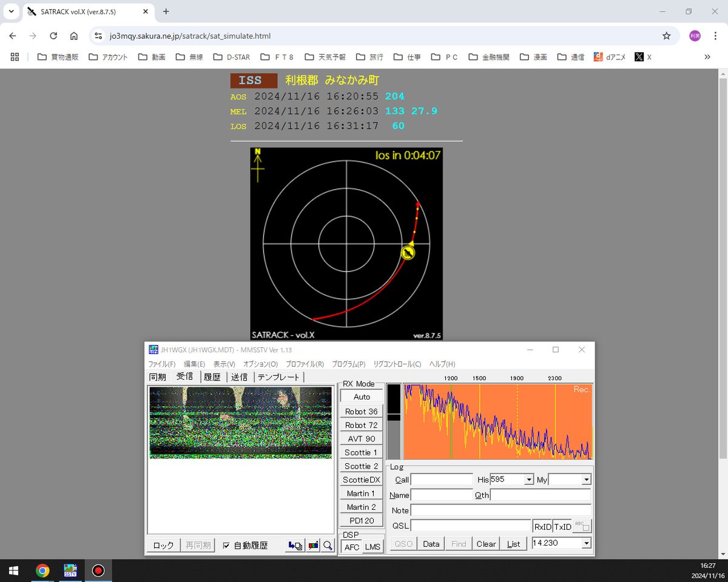
Task: Click the ISS satellite marker on radar
Action: (x=409, y=252)
